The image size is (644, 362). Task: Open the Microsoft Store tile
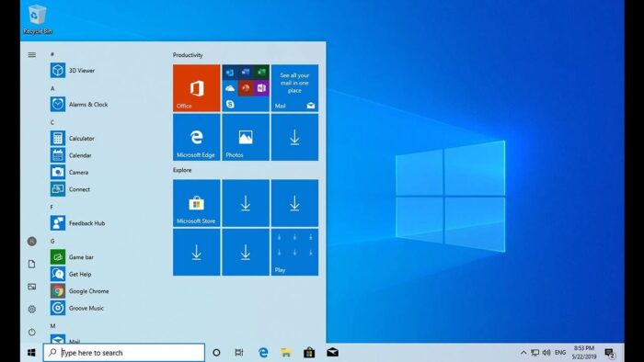[196, 203]
